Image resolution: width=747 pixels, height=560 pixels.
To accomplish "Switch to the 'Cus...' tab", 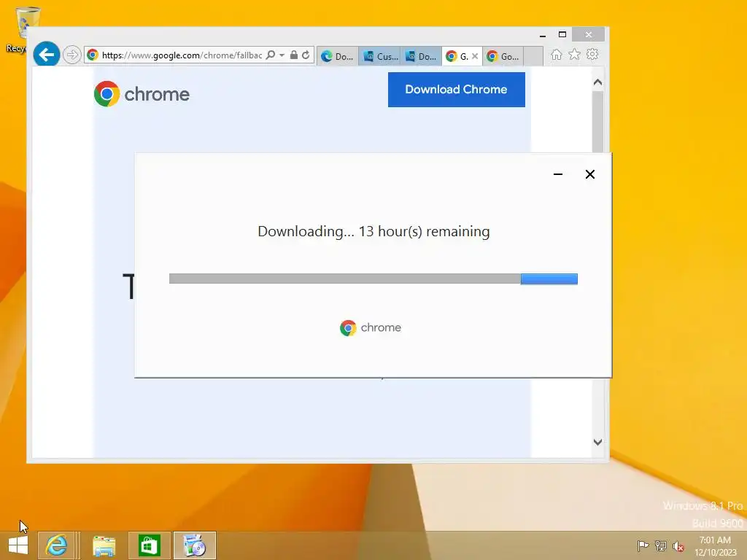I will pyautogui.click(x=379, y=56).
